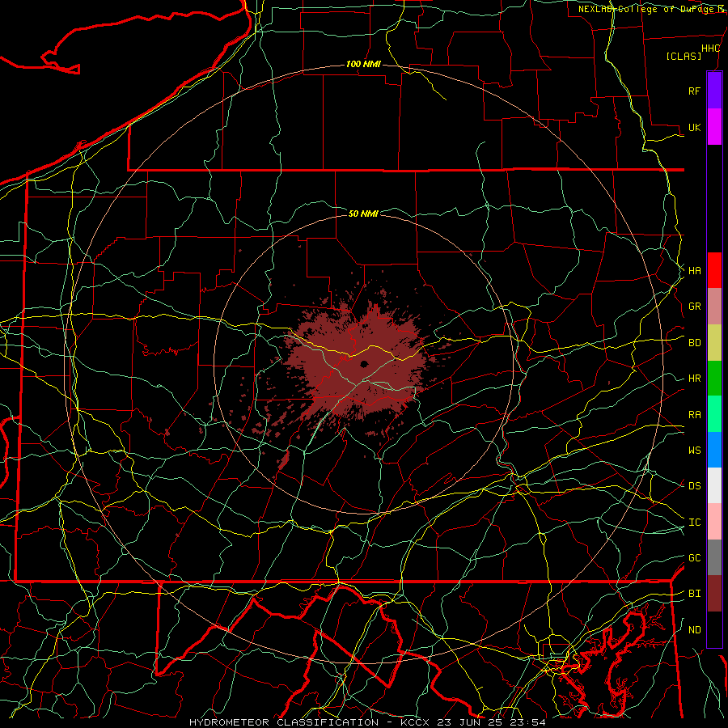Click the 'ND' legend label
The image size is (728, 728).
point(694,630)
